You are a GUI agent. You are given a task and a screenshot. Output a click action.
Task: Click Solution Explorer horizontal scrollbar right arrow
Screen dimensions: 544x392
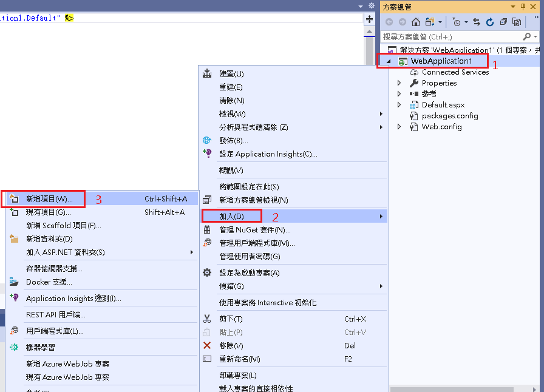click(535, 389)
